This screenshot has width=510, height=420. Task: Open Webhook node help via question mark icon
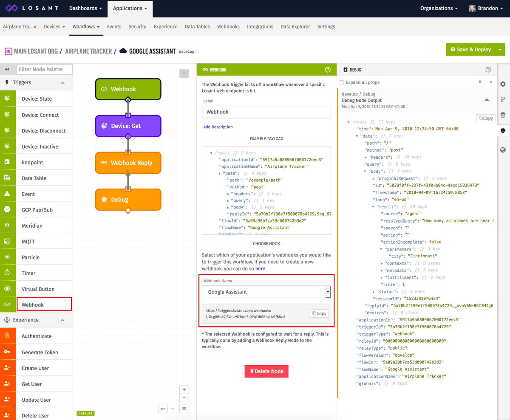click(x=327, y=70)
